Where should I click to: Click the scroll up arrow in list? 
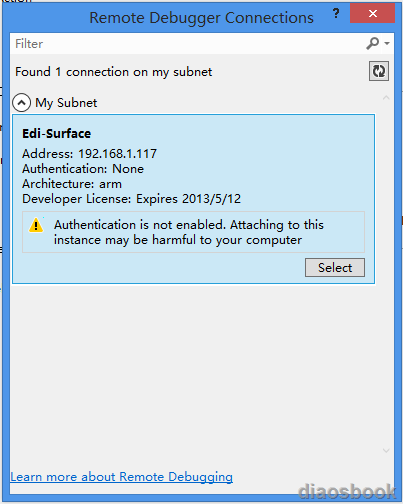(x=386, y=98)
